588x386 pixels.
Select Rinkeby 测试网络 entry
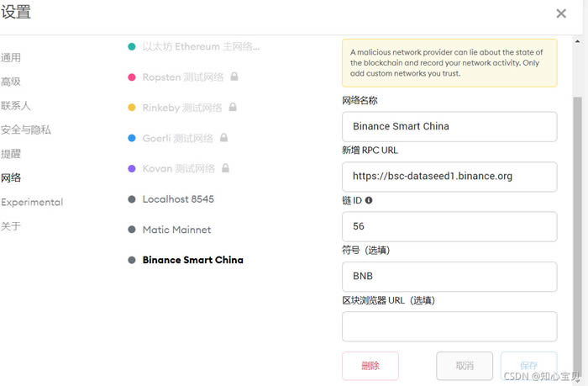pos(182,108)
